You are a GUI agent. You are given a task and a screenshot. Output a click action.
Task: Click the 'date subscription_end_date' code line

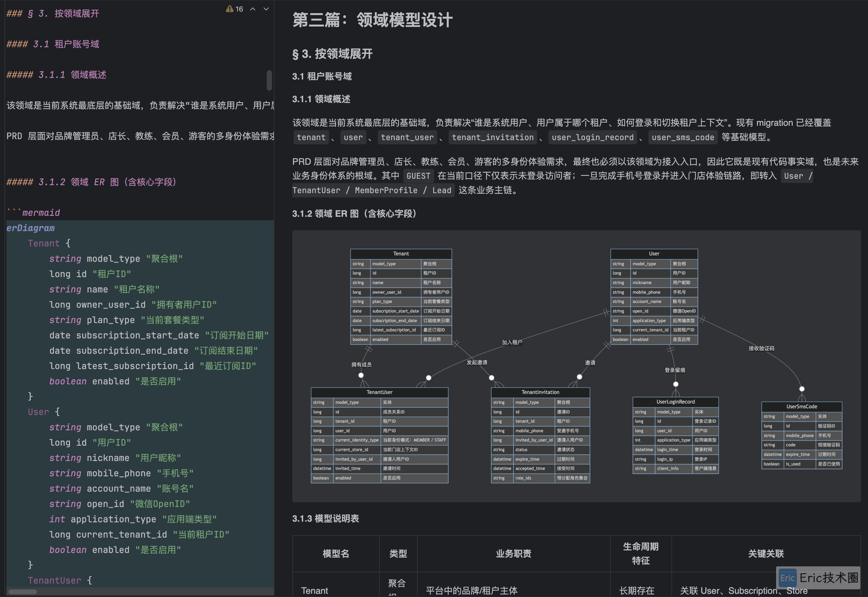coord(153,351)
